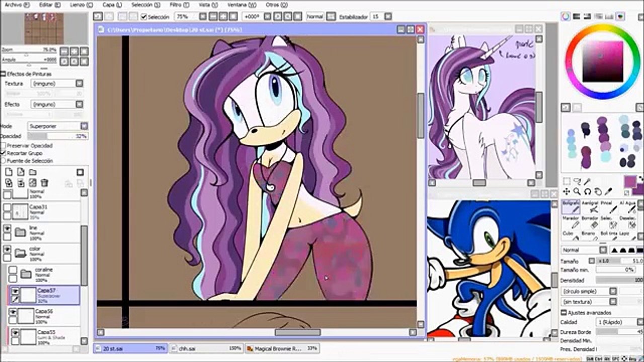Switch to the Magical Brownie document tab

point(282,348)
